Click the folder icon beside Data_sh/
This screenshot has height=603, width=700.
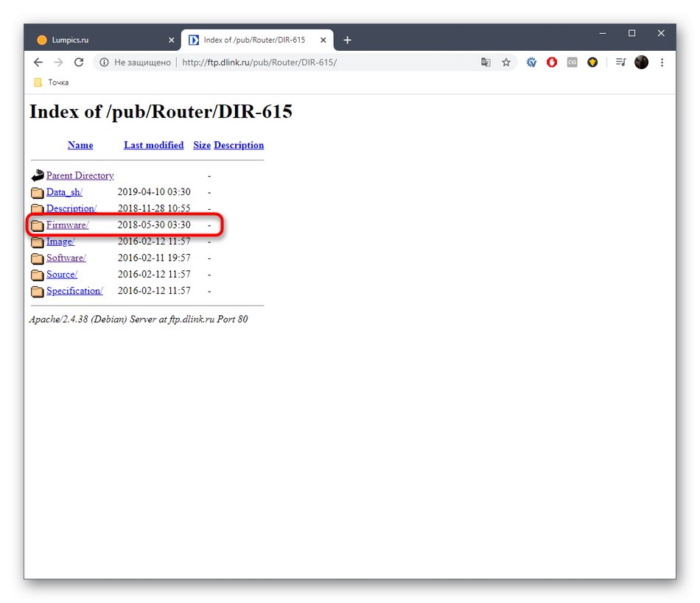(x=38, y=192)
